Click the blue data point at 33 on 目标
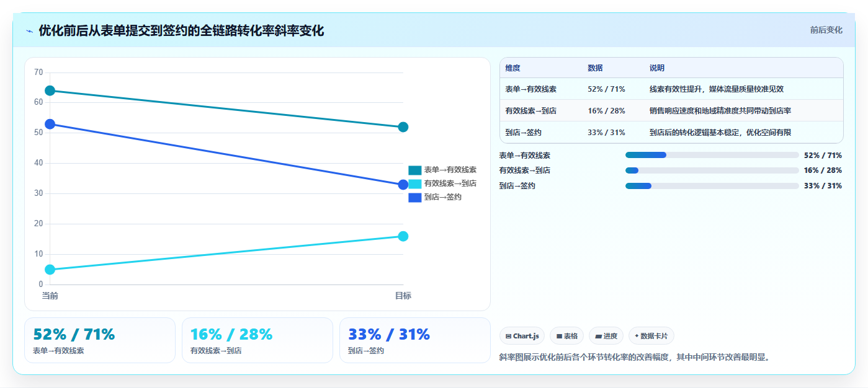 pyautogui.click(x=403, y=185)
